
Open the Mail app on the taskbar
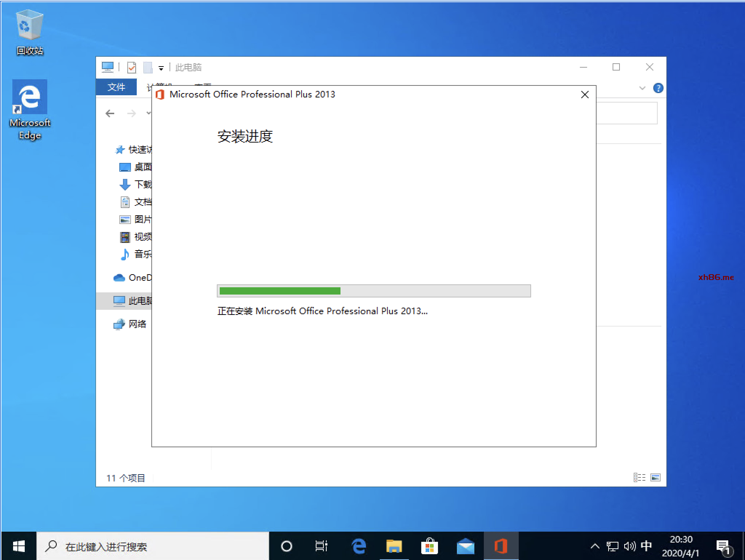465,546
